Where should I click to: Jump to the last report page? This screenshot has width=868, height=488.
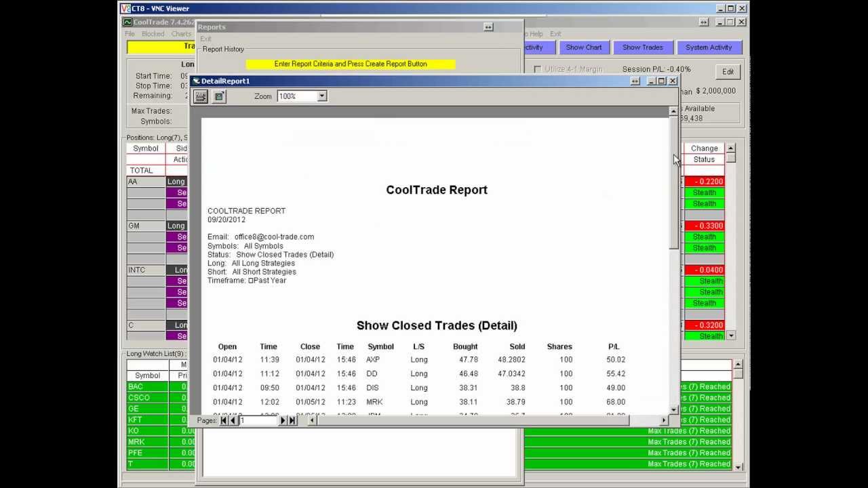(x=292, y=420)
